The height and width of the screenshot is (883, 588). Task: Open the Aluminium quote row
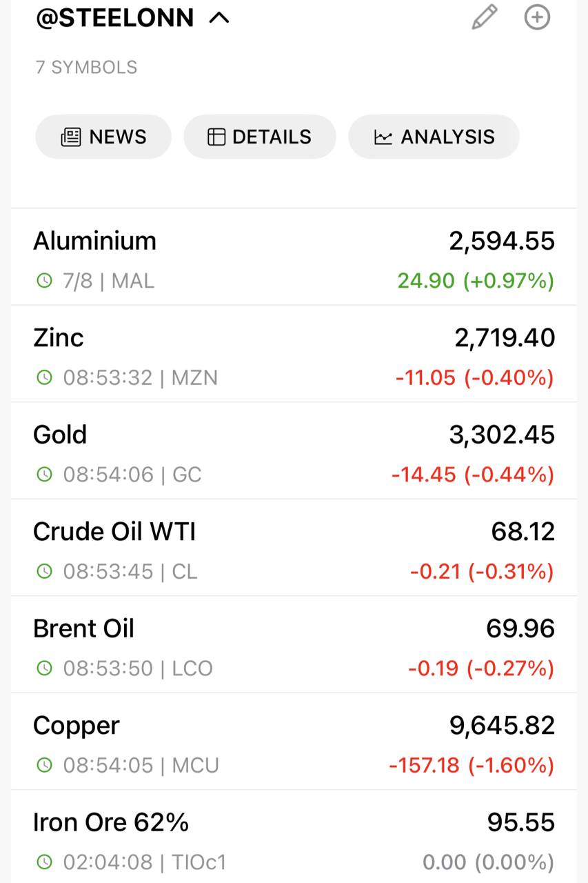pyautogui.click(x=294, y=257)
